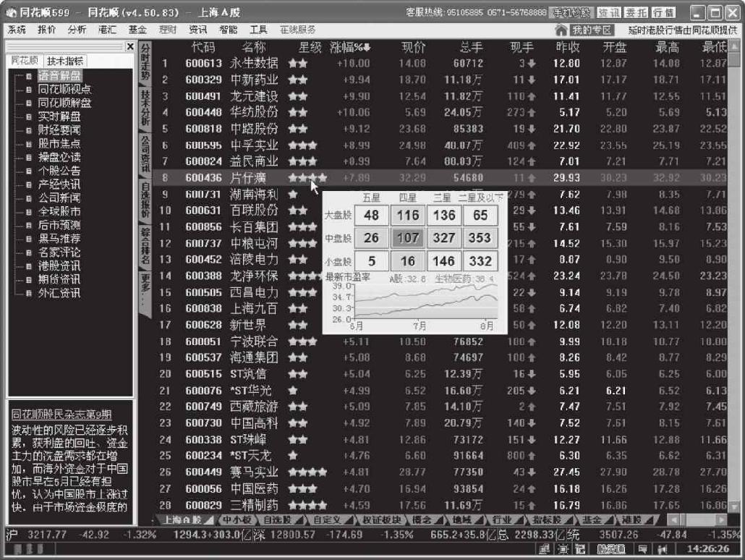This screenshot has width=745, height=560.
Task: Click the 资讯 button in title bar
Action: [x=608, y=12]
